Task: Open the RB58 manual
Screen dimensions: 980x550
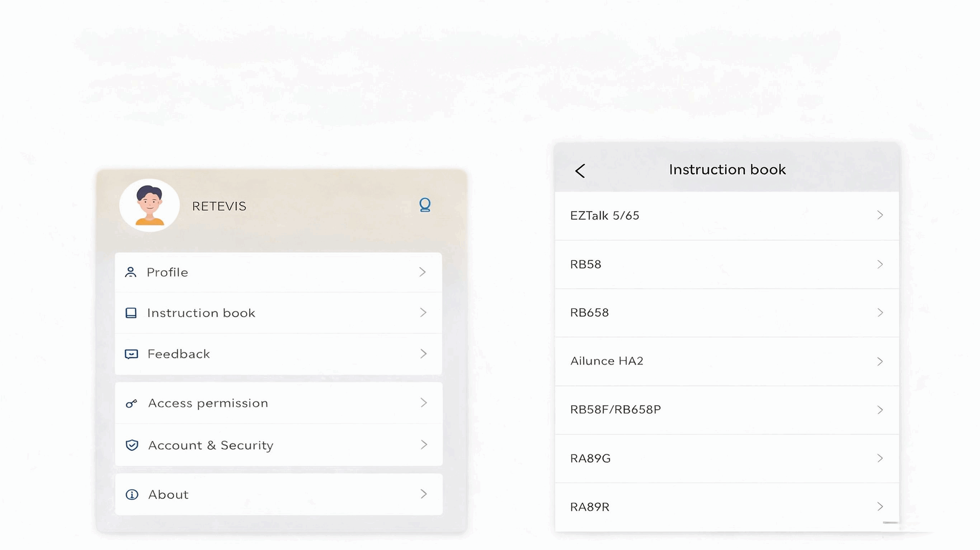Action: coord(727,264)
